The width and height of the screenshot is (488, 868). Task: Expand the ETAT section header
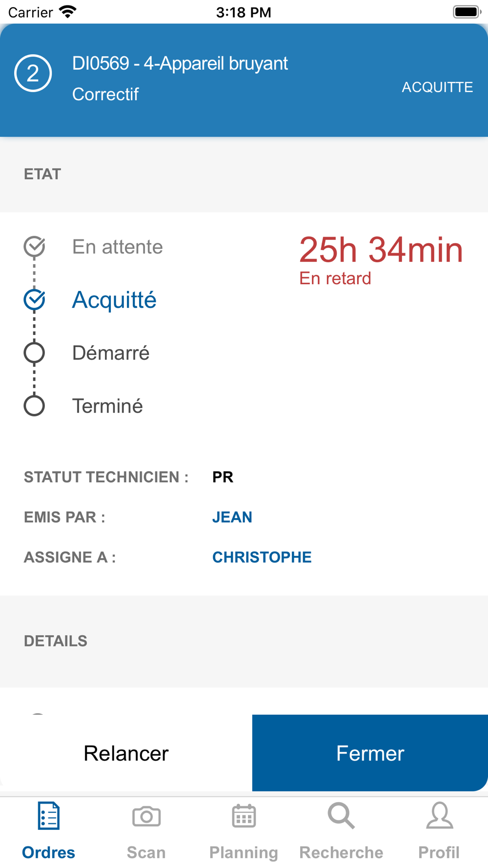pyautogui.click(x=42, y=174)
